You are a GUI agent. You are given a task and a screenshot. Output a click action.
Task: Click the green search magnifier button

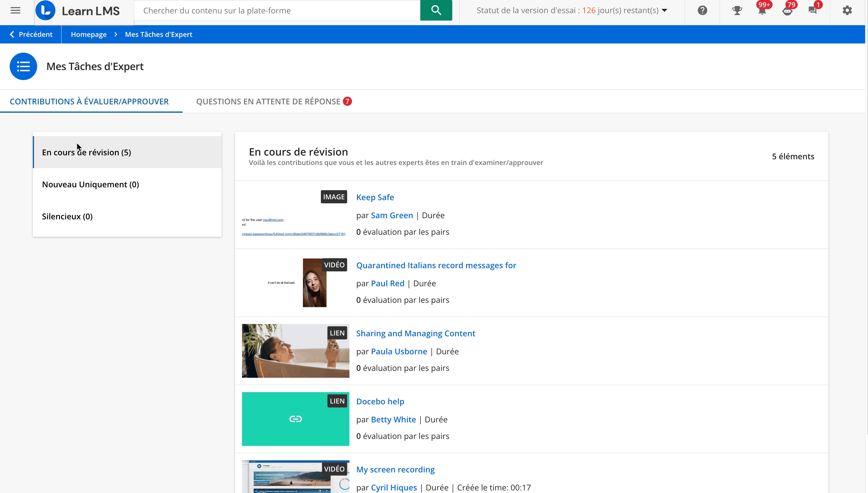coord(436,11)
